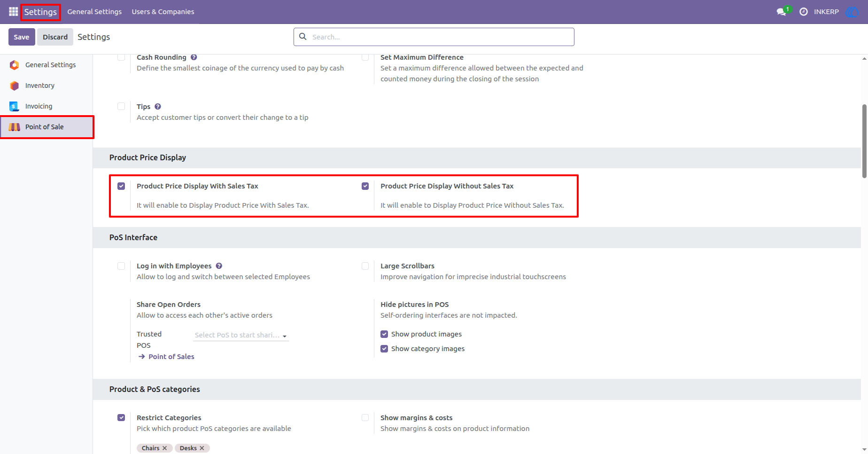Open the General Settings top menu

click(94, 12)
